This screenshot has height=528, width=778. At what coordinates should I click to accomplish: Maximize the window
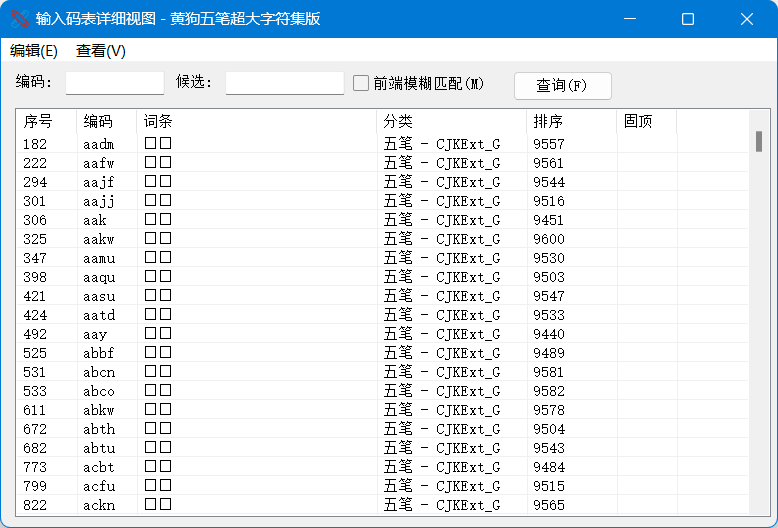[688, 19]
